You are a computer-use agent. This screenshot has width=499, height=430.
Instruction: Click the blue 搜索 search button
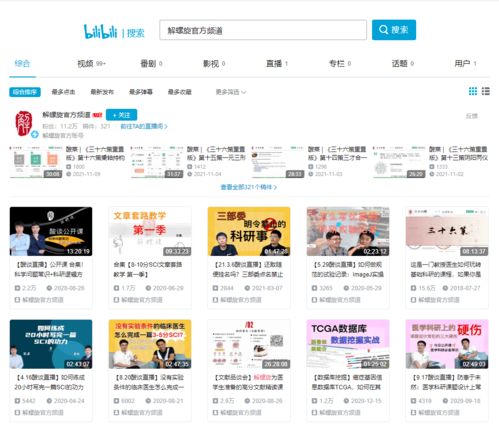click(x=394, y=30)
